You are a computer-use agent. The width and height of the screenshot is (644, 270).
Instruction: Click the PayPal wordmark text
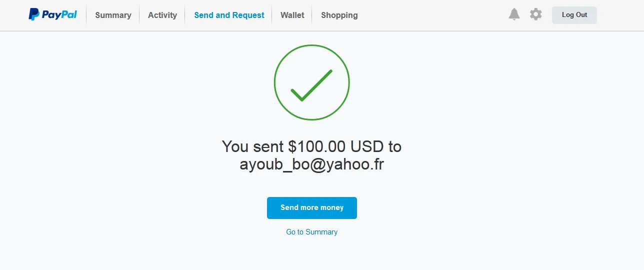tap(59, 14)
